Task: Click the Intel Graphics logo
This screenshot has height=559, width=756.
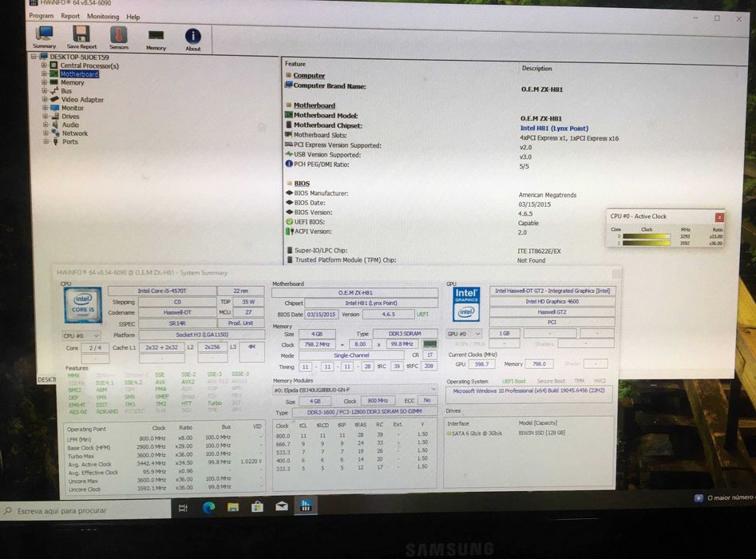Action: tap(465, 304)
